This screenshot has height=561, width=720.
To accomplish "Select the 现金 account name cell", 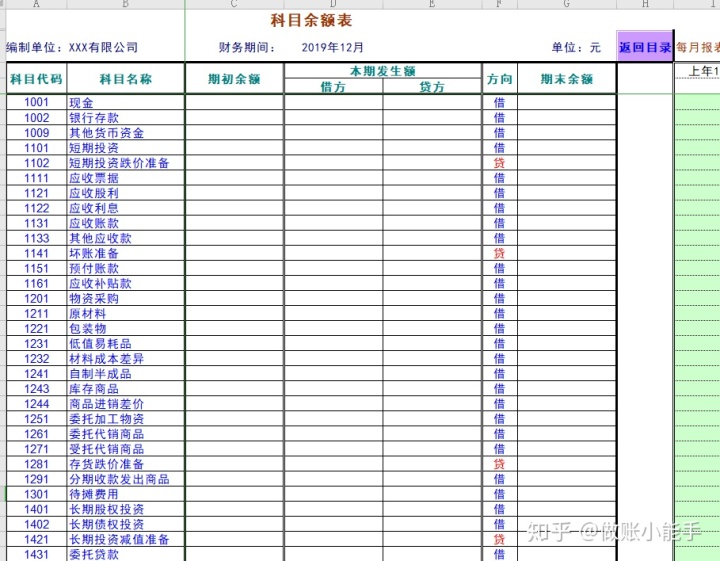I will point(125,102).
